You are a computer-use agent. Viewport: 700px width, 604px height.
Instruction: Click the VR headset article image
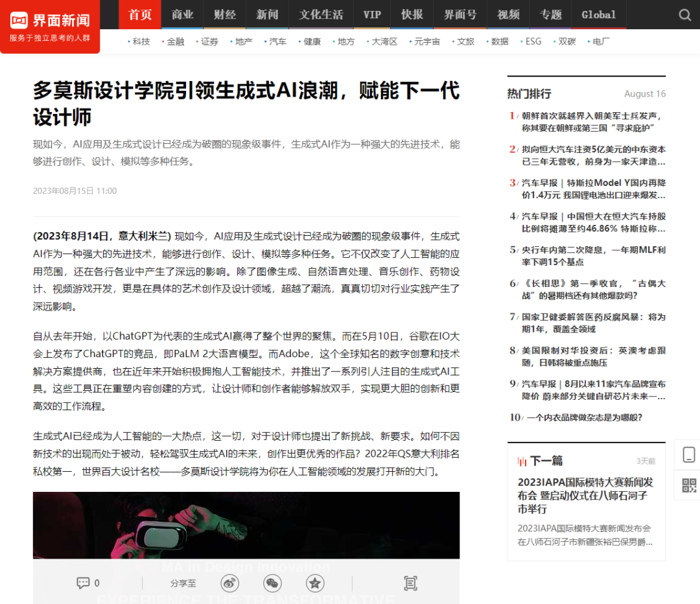click(246, 525)
